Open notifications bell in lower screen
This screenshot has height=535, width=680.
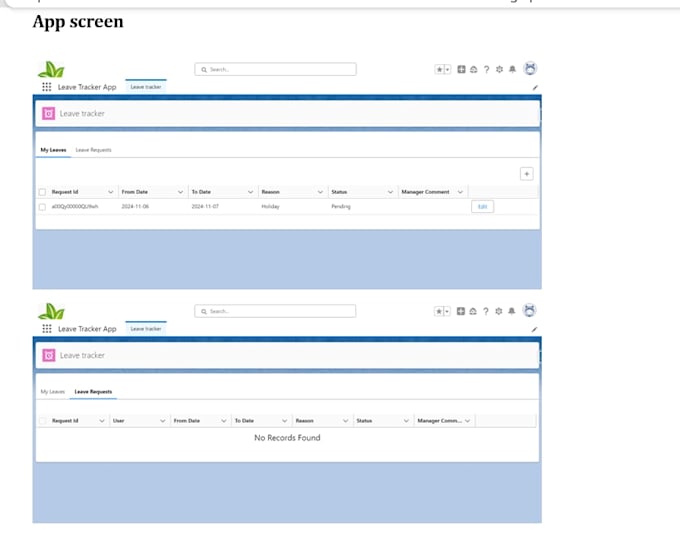pos(512,311)
